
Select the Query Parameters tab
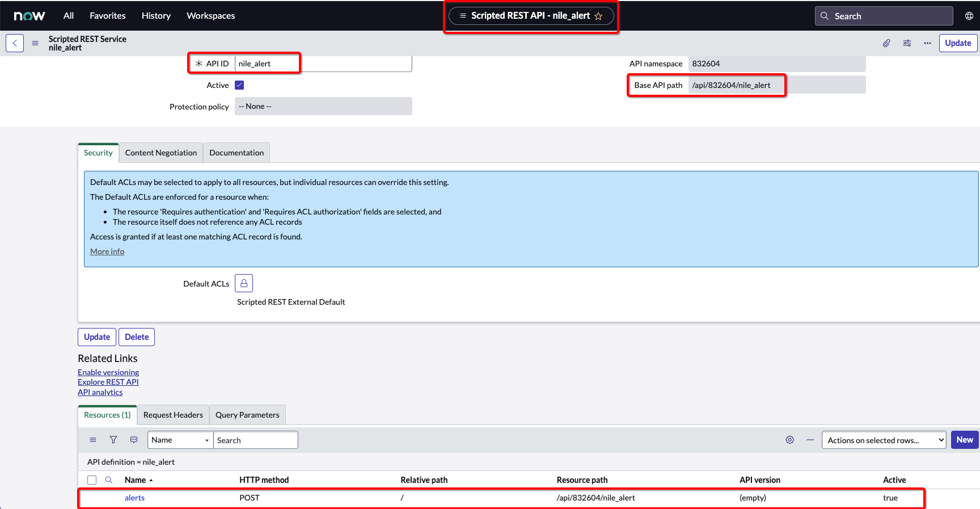[x=247, y=415]
